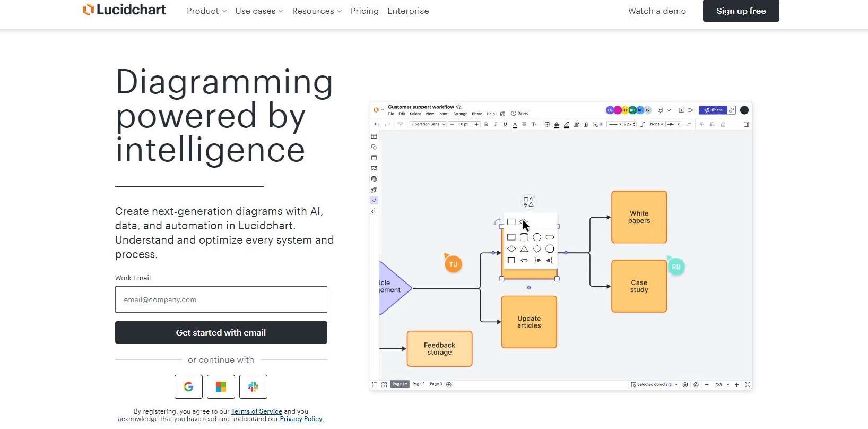
Task: Click the Lucidchart logo in the header
Action: pyautogui.click(x=124, y=10)
